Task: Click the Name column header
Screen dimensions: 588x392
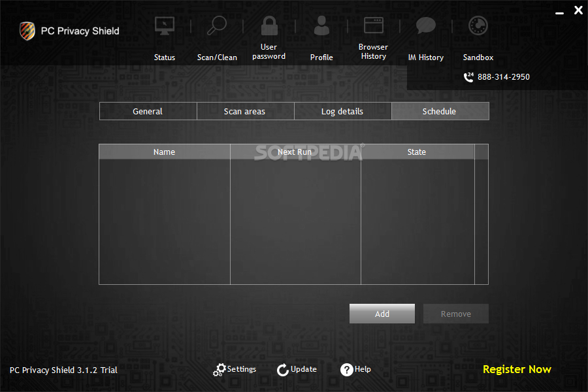Action: 164,152
